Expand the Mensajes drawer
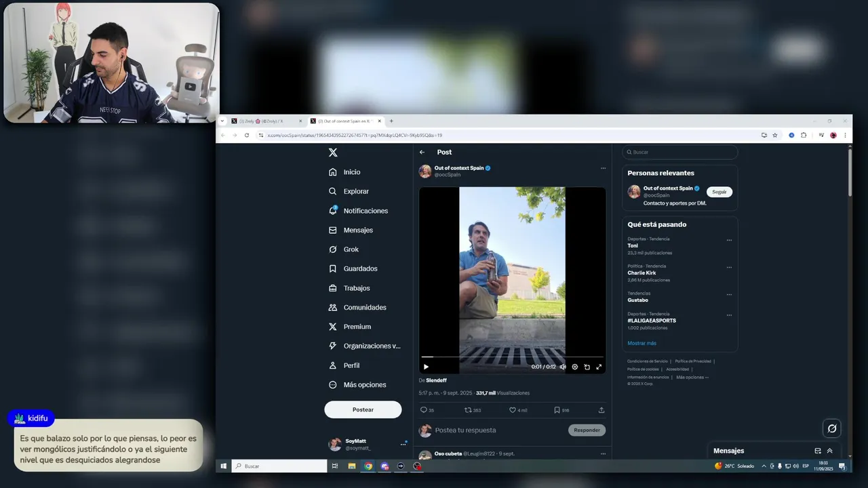This screenshot has height=488, width=868. [829, 451]
